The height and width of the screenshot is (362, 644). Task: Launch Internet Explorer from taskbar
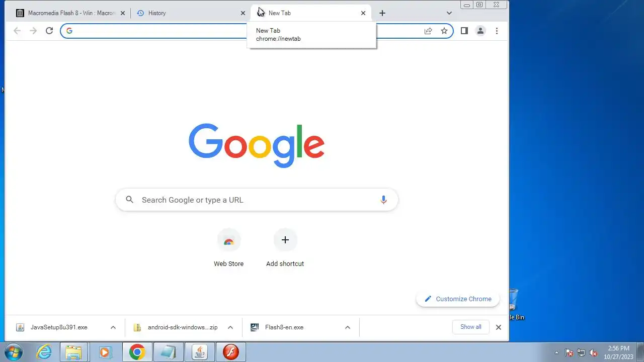pyautogui.click(x=44, y=352)
